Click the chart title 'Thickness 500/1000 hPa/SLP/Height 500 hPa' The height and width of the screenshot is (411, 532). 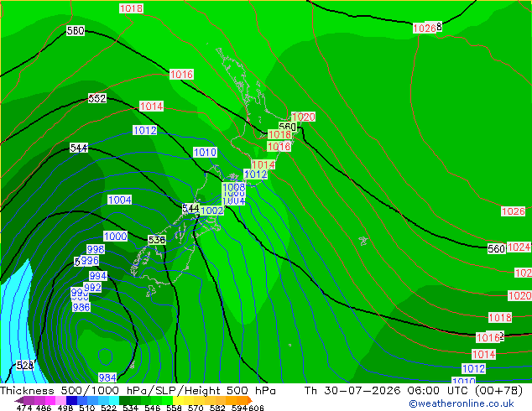point(138,390)
